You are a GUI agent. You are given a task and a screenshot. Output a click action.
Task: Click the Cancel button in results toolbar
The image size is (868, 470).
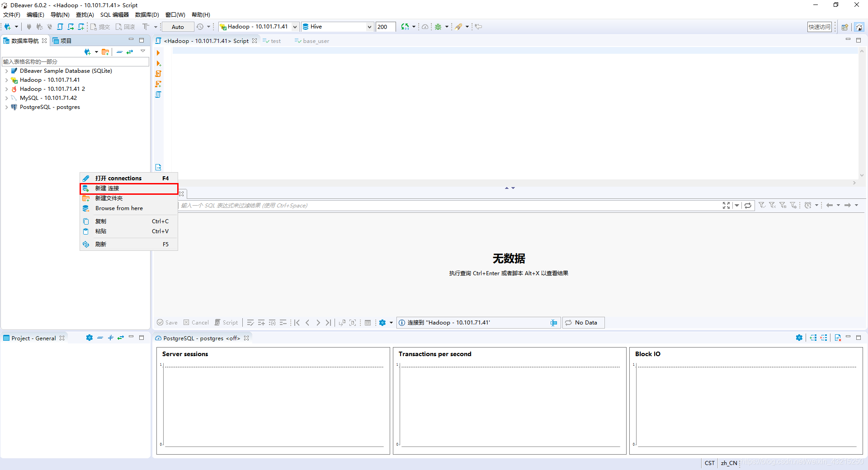pyautogui.click(x=196, y=322)
